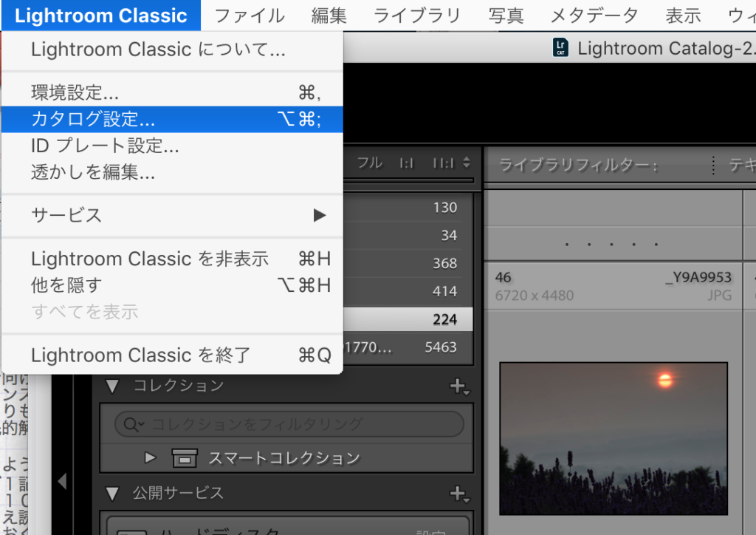Screen dimensions: 756x535
Task: Open the Navigator zoom ratio stepper
Action: (467, 162)
